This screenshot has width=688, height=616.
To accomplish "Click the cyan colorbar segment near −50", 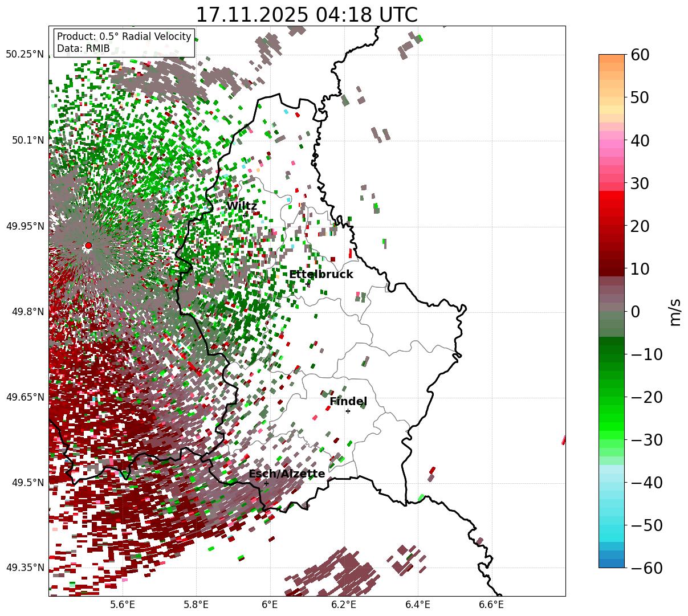I will click(612, 530).
